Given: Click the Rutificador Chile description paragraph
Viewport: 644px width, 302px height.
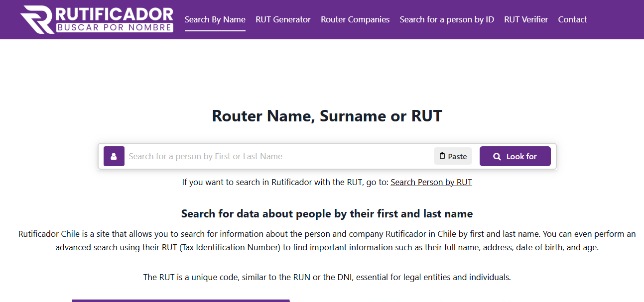Looking at the screenshot, I should 327,241.
